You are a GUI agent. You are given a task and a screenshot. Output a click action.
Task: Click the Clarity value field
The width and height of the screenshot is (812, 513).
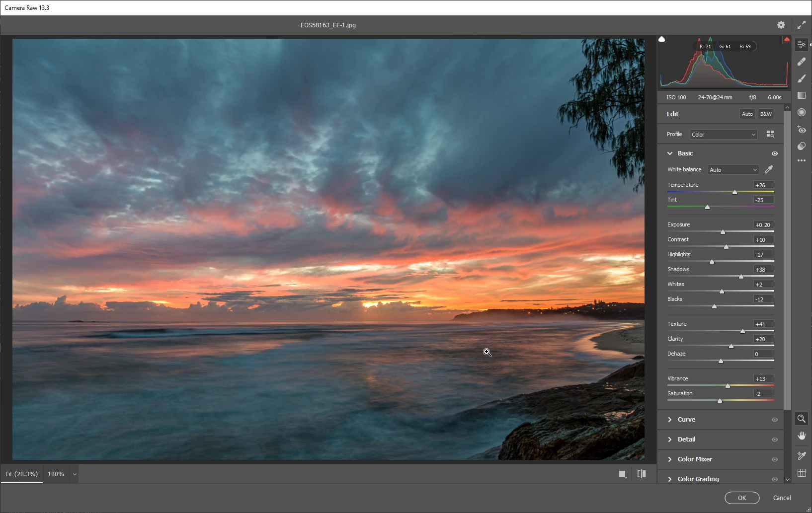pos(763,339)
